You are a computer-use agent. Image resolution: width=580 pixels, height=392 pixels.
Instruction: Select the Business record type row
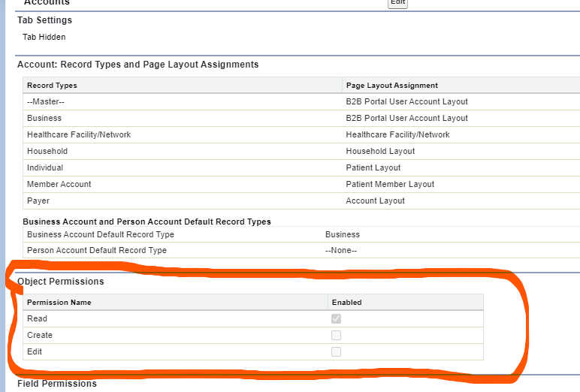(44, 118)
